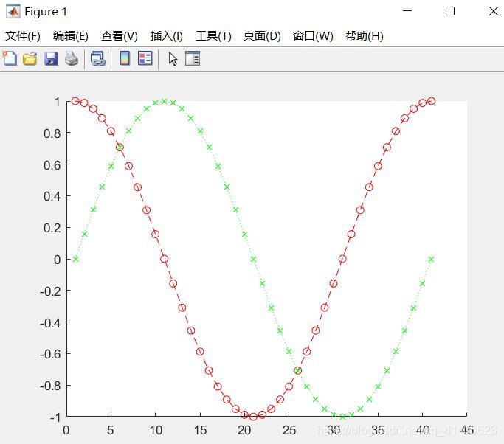Click the y-axis tick label -0.2
Screen dimensions: 504x444
click(50, 291)
